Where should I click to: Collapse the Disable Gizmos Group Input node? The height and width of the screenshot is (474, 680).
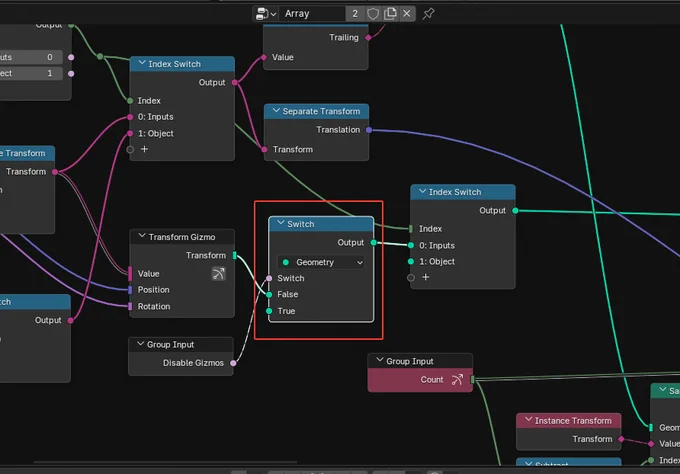140,344
